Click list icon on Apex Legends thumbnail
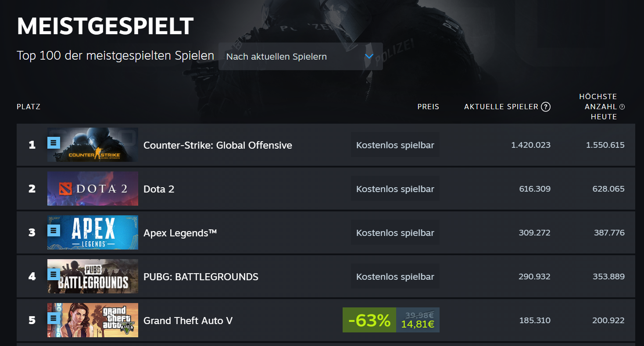Image resolution: width=644 pixels, height=346 pixels. point(53,230)
